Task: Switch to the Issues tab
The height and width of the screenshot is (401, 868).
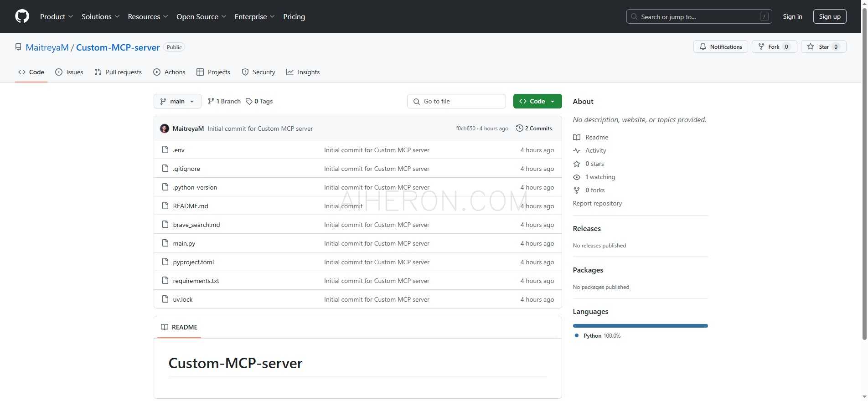Action: (69, 72)
